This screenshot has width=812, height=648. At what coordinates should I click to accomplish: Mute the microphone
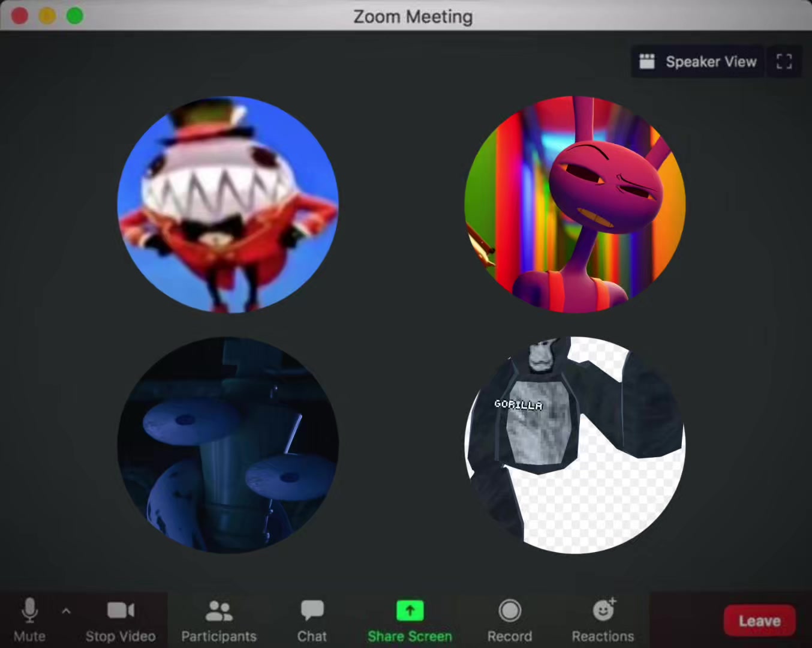29,620
